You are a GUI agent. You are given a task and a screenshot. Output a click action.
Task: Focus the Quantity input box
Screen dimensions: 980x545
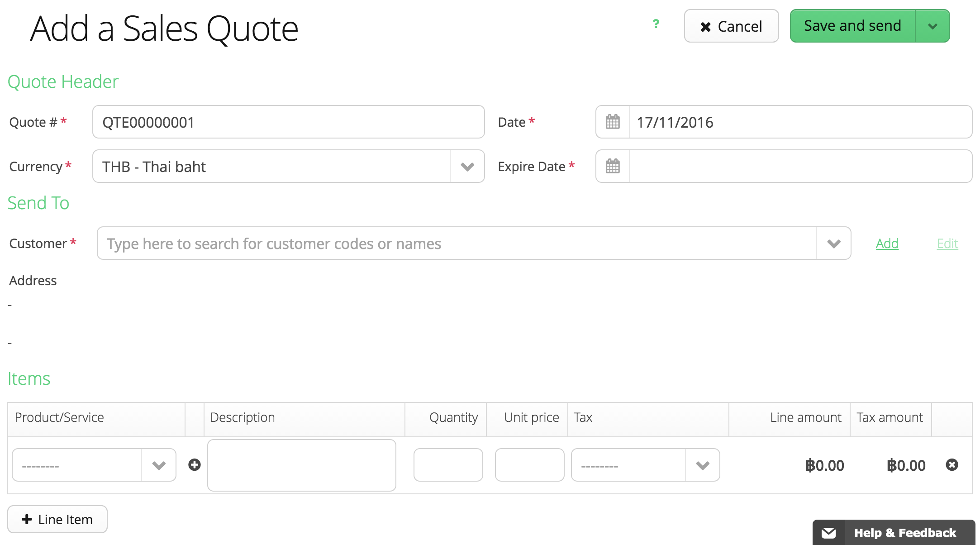[x=448, y=465]
